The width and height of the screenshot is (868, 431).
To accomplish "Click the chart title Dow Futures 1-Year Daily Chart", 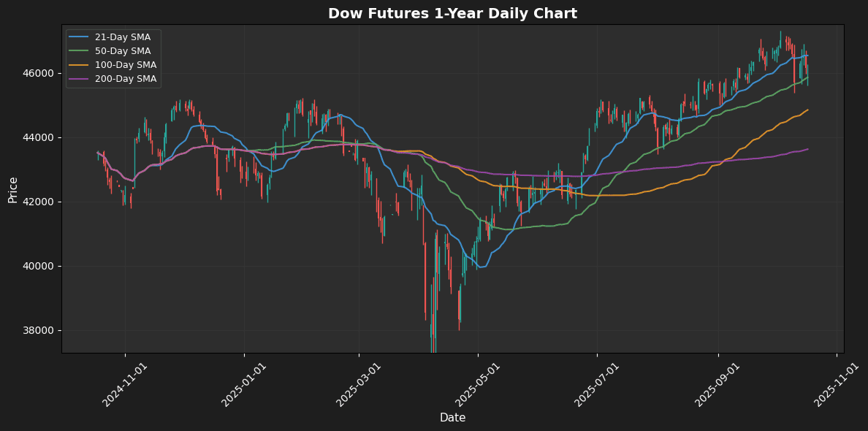I will 452,14.
